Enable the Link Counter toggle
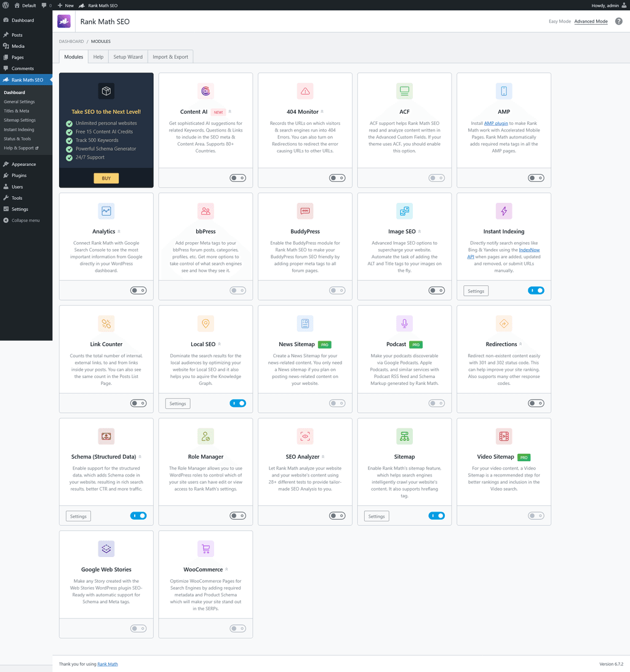630x672 pixels. click(138, 403)
